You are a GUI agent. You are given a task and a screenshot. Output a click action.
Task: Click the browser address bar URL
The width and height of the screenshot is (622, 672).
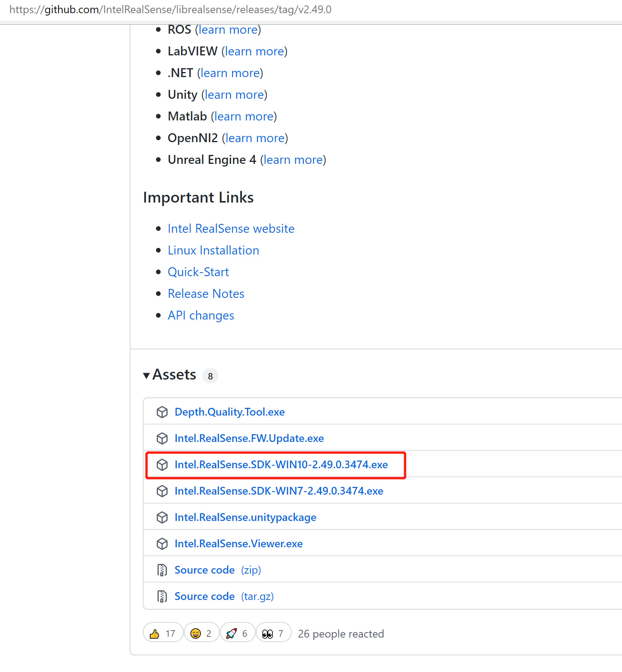tap(170, 10)
